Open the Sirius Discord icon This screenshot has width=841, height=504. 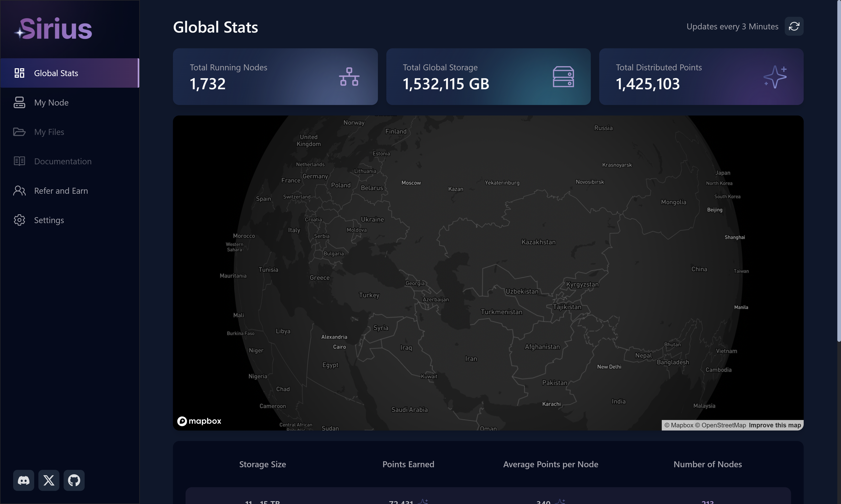click(23, 480)
